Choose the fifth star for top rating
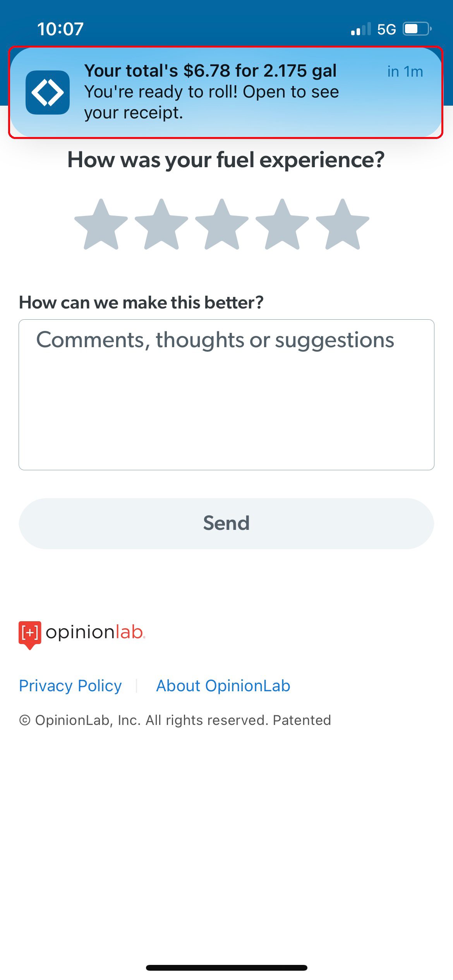 [343, 224]
